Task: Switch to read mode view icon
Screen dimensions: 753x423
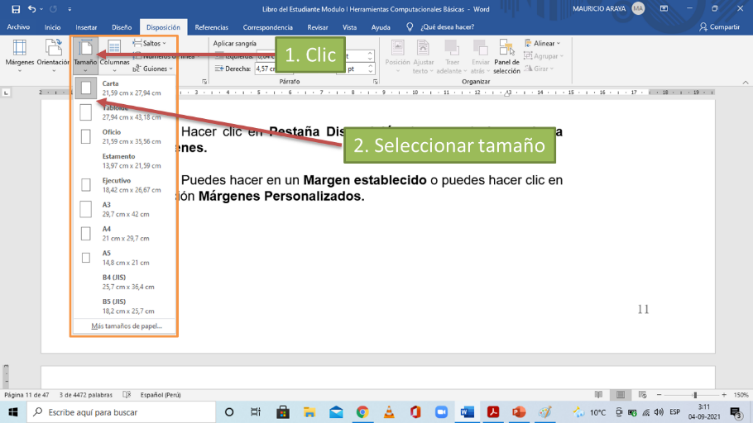Action: point(598,395)
